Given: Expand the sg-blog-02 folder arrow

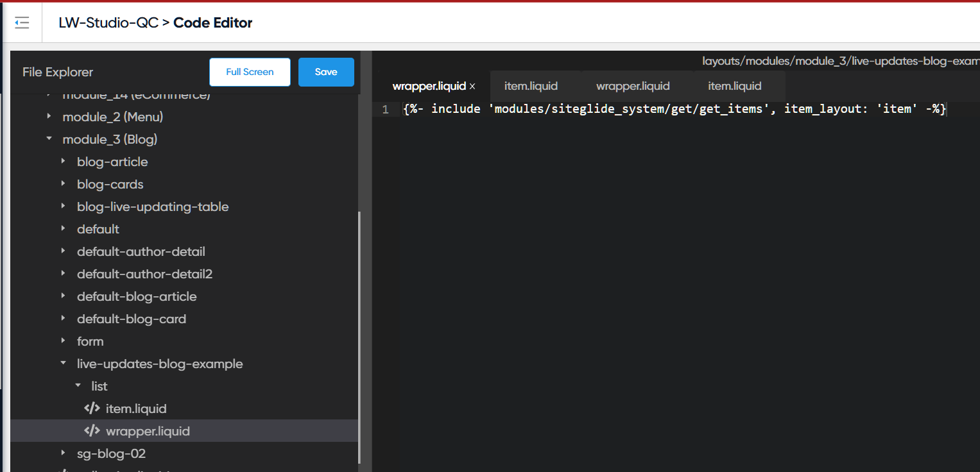Looking at the screenshot, I should click(64, 453).
